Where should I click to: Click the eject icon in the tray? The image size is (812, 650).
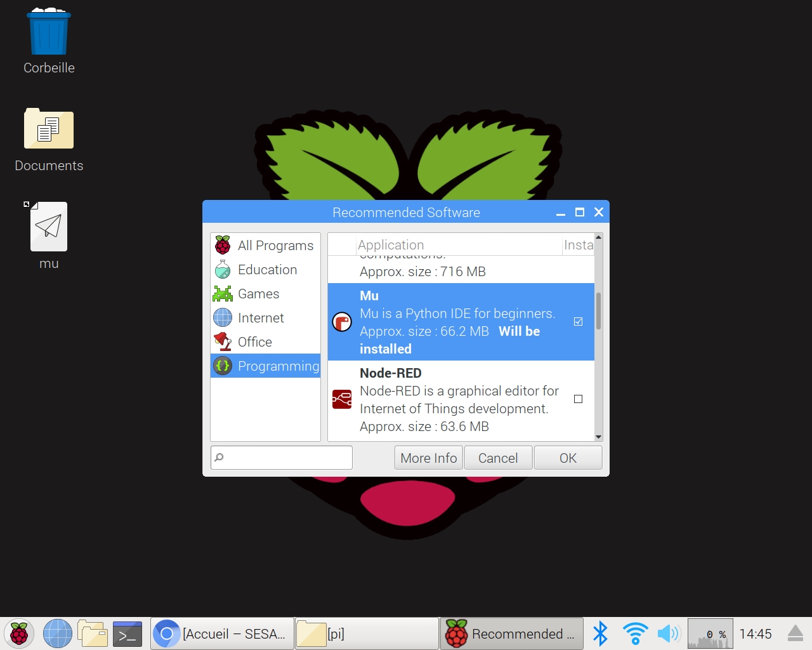795,633
